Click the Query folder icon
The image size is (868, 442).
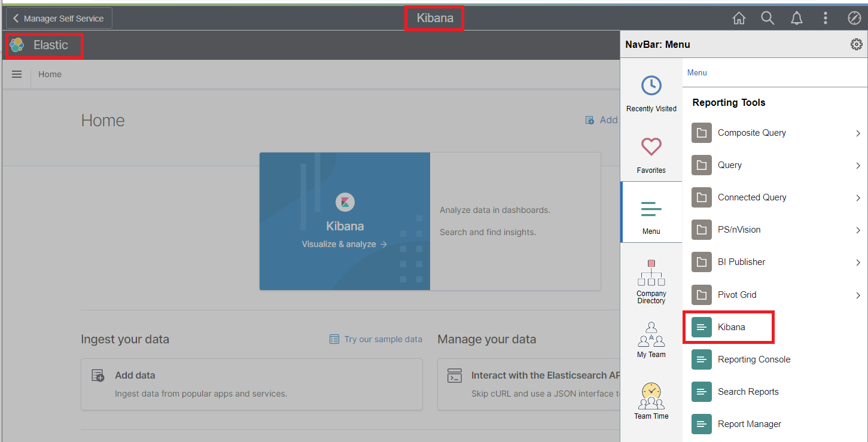pos(702,165)
